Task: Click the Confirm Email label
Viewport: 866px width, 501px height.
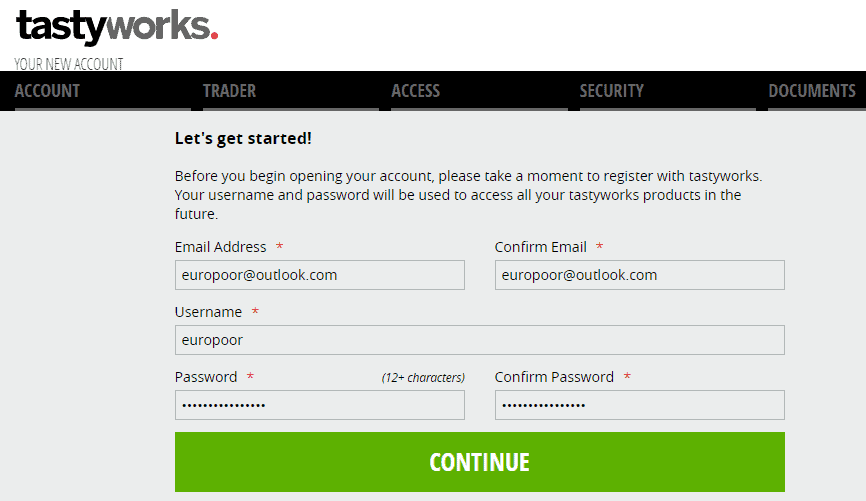Action: pos(540,247)
